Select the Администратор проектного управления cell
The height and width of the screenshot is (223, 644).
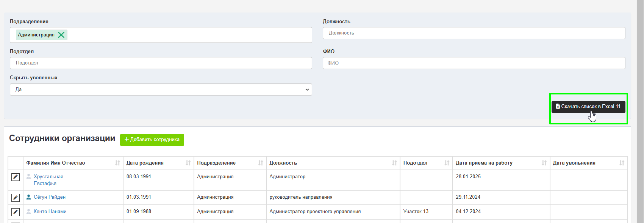[x=333, y=212]
